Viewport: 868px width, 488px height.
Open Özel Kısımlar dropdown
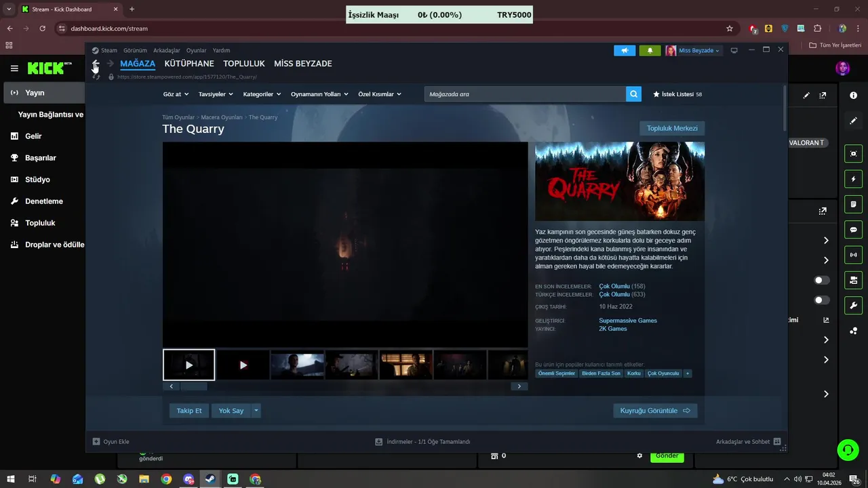point(380,94)
